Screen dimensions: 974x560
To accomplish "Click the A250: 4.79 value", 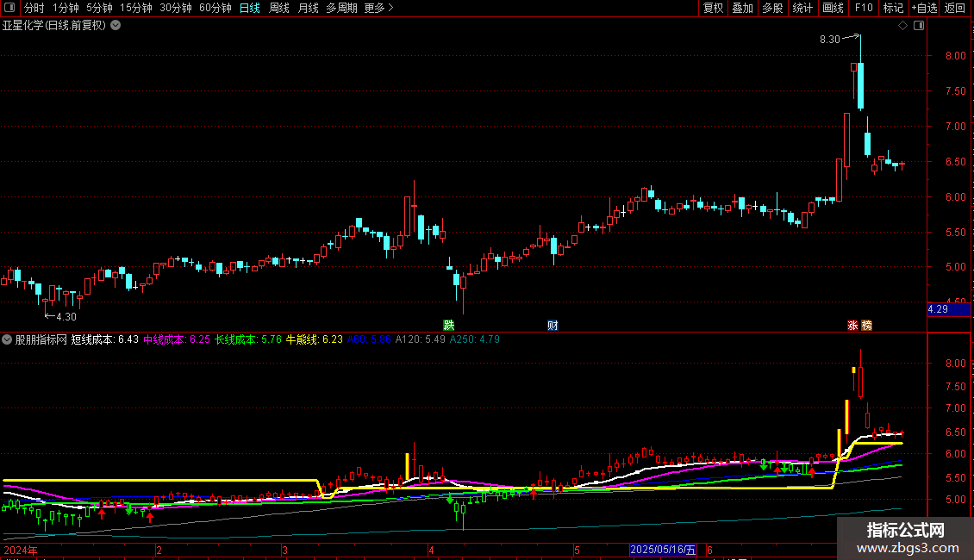I will point(475,339).
